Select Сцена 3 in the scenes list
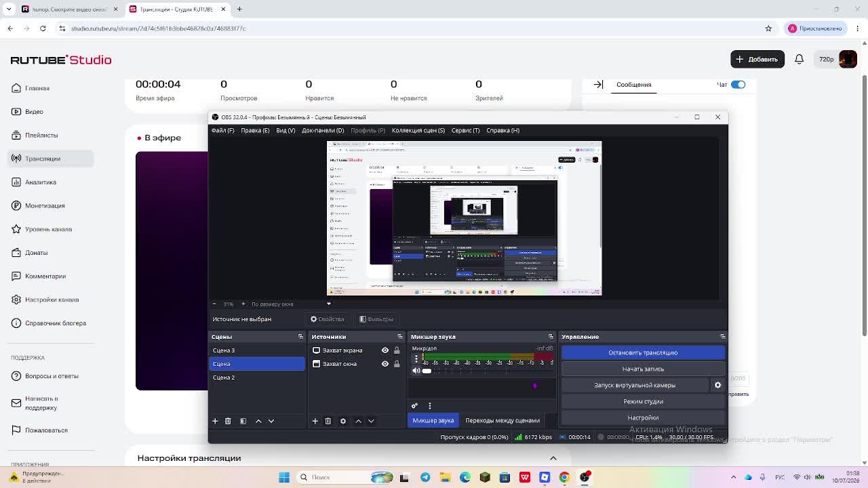Image resolution: width=868 pixels, height=488 pixels. tap(257, 350)
